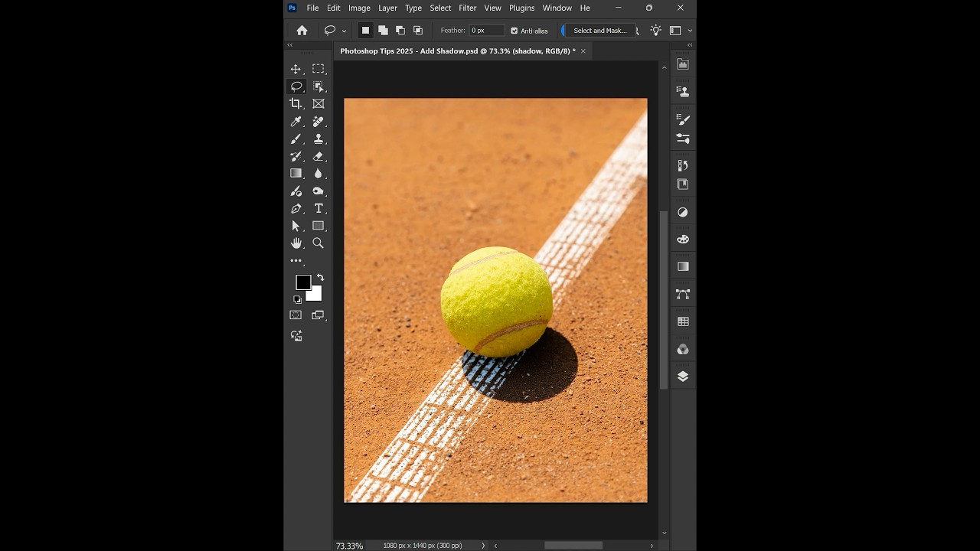Open the Paths panel icon
The image size is (980, 551).
coord(683,294)
